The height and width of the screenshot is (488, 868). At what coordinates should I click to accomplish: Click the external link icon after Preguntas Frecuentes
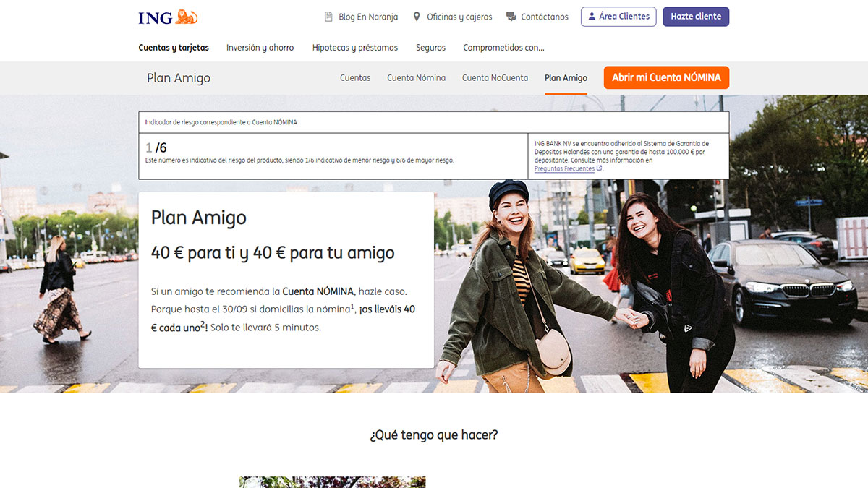point(600,168)
